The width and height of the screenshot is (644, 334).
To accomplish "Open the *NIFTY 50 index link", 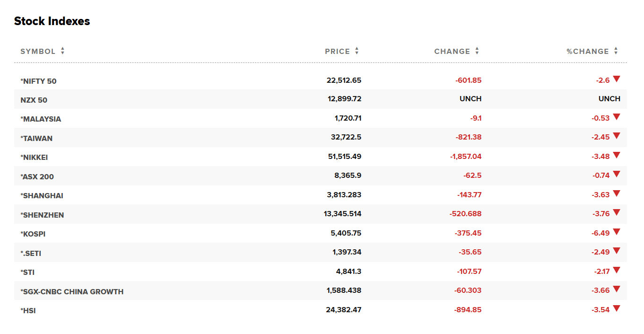I will tap(38, 81).
